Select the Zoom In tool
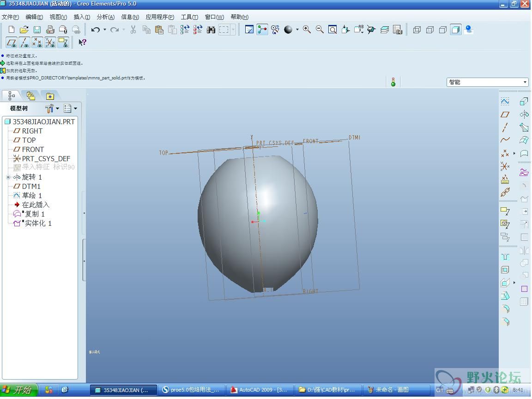Image resolution: width=532 pixels, height=399 pixels. pyautogui.click(x=307, y=30)
